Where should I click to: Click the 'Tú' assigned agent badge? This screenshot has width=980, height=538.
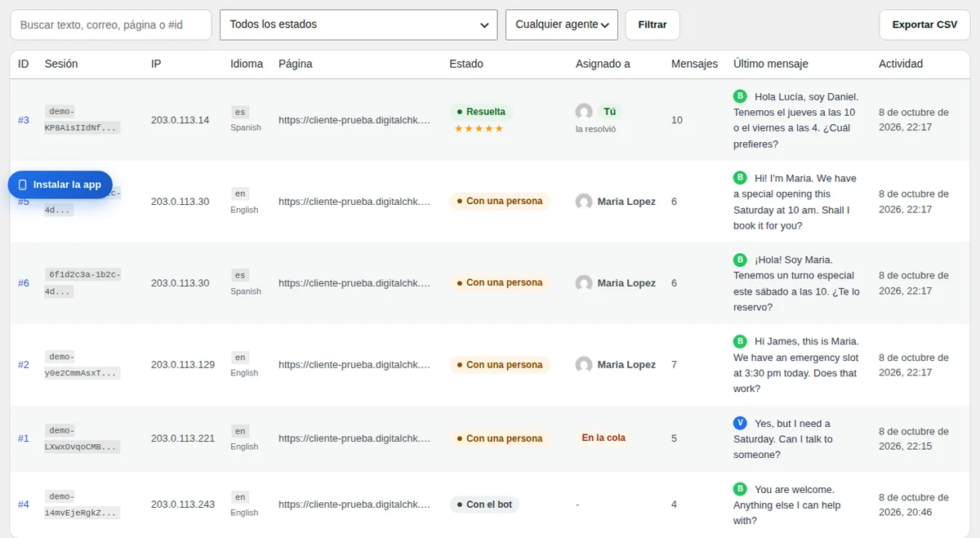610,112
